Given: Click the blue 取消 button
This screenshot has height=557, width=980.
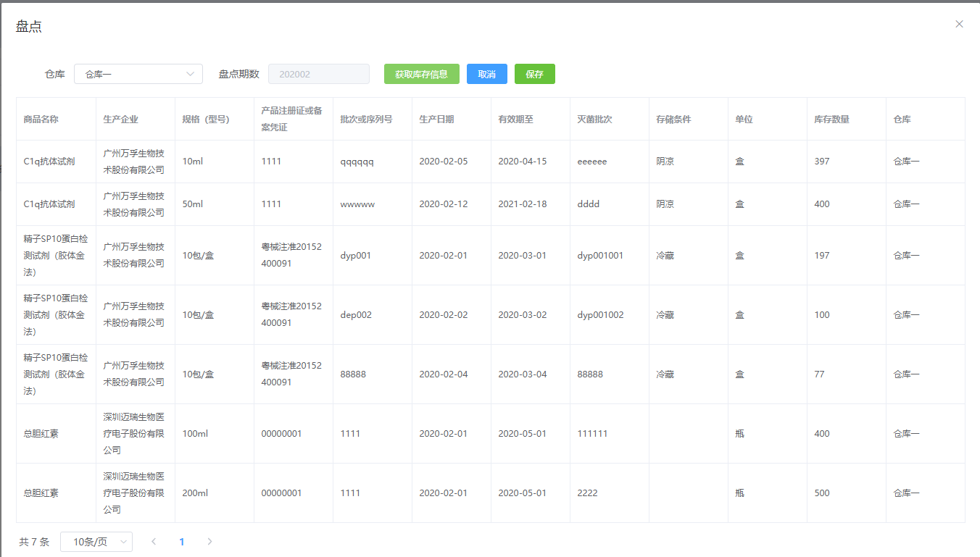Looking at the screenshot, I should tap(486, 74).
